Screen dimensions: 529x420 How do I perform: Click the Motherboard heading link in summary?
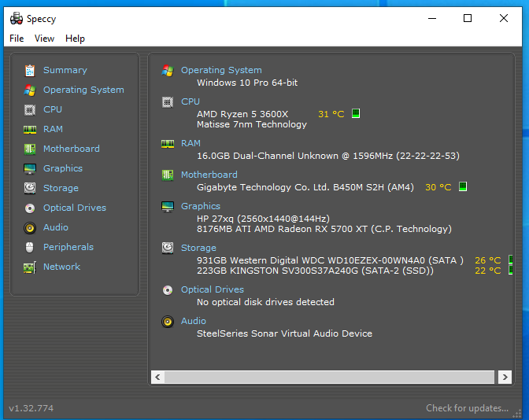click(209, 175)
